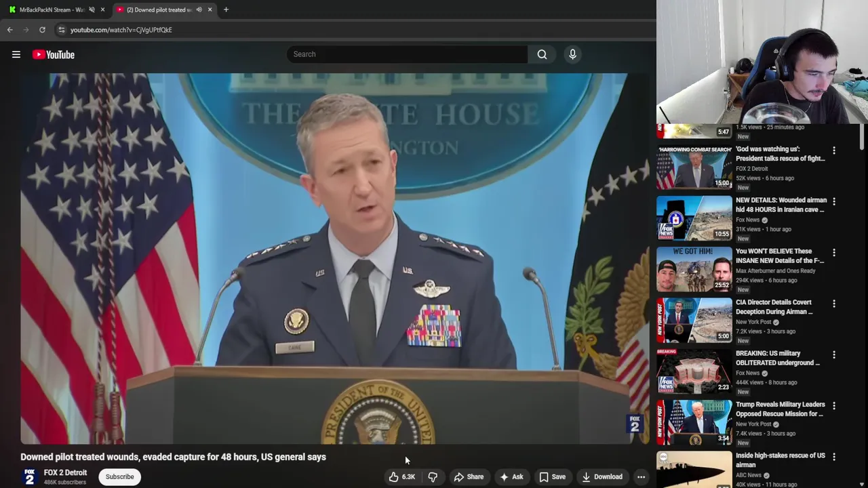Open more actions ellipsis under video
The image size is (868, 488).
coord(641,477)
